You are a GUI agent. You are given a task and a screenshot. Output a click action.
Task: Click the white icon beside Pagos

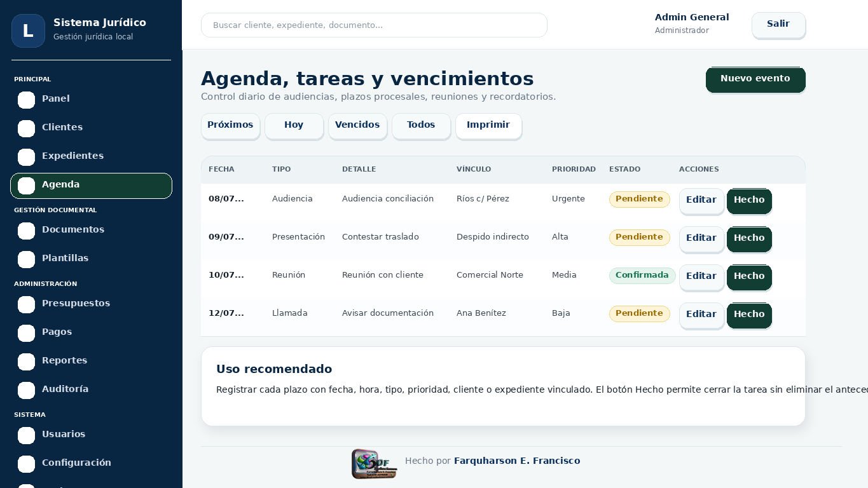pos(26,333)
